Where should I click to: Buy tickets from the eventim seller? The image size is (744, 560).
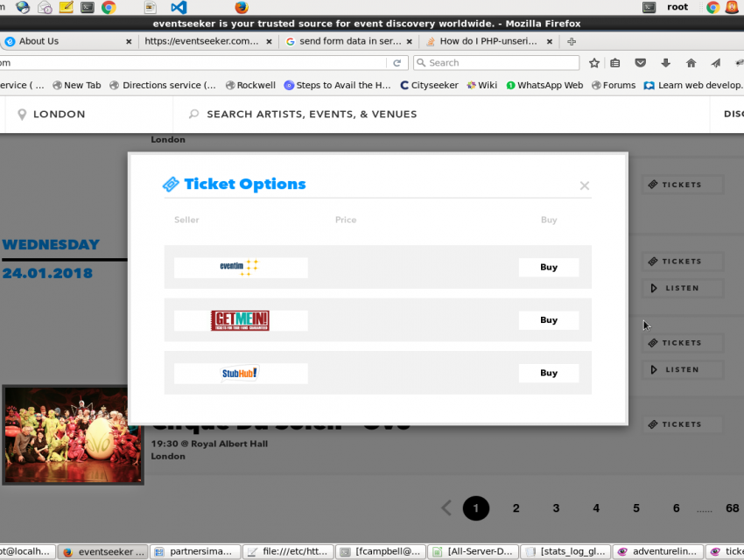[549, 267]
